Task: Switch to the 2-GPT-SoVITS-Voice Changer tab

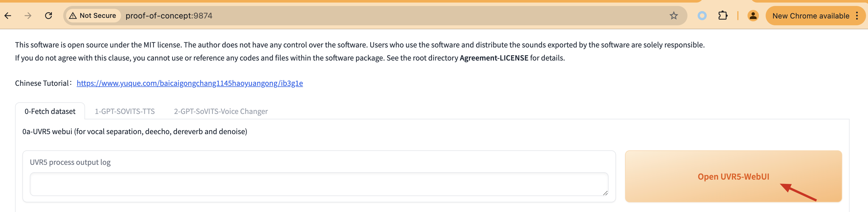Action: [x=221, y=111]
